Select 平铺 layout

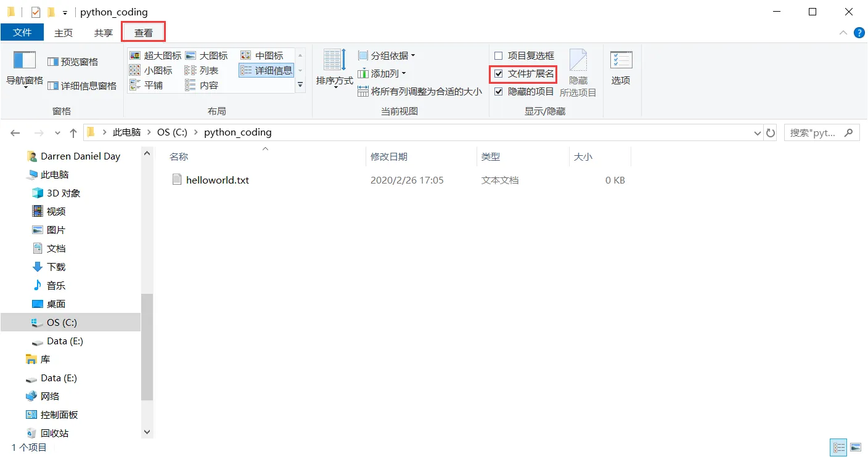[146, 85]
